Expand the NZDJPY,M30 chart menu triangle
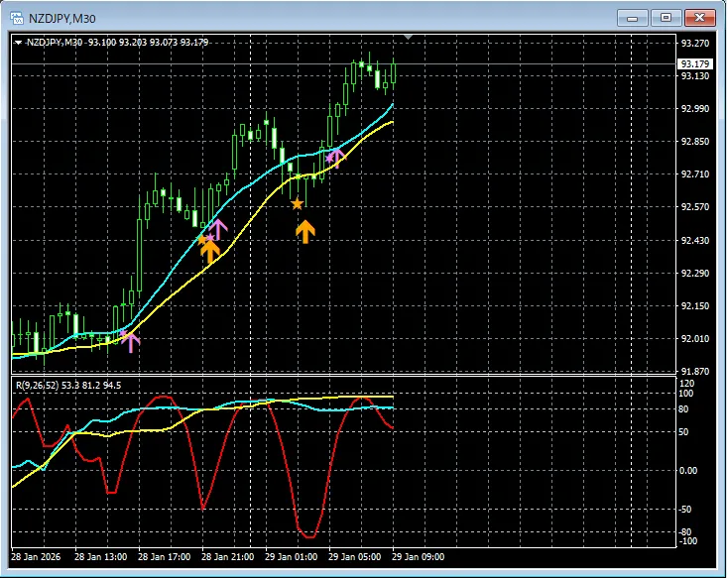Screen dimensions: 728x578 [x=18, y=43]
